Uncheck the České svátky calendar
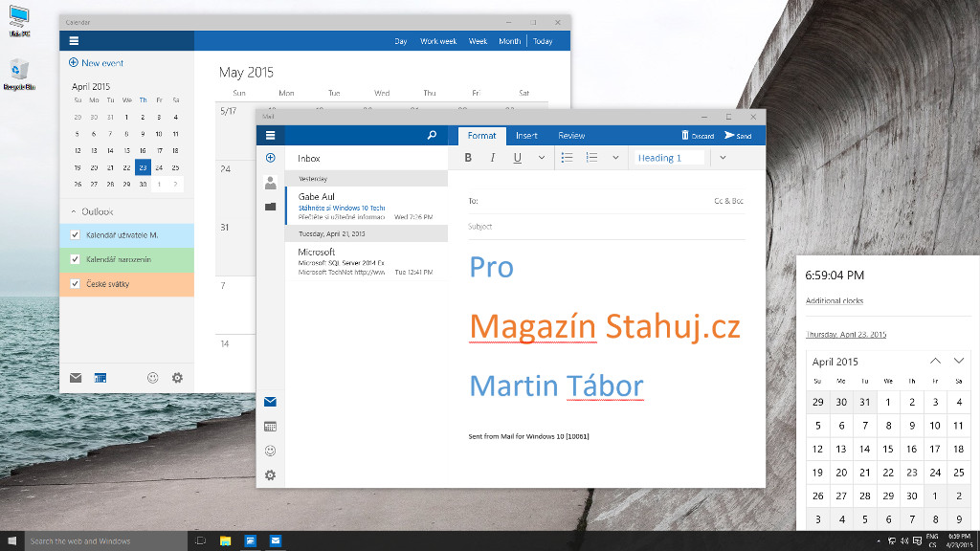980x551 pixels. (75, 283)
